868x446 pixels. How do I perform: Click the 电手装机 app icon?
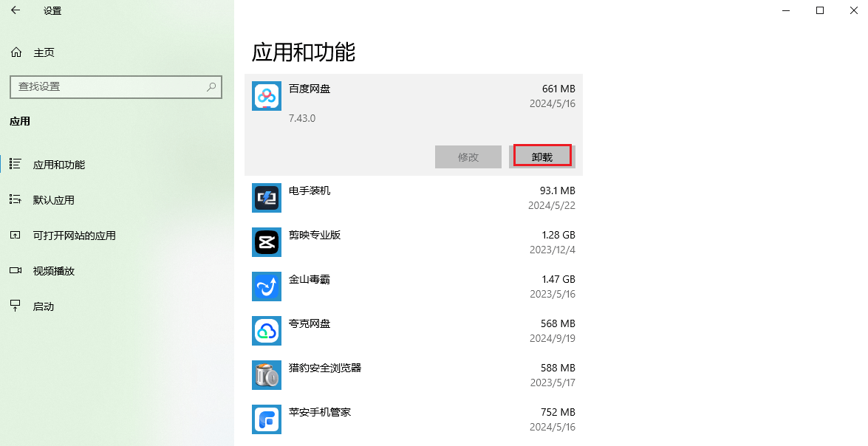coord(267,198)
